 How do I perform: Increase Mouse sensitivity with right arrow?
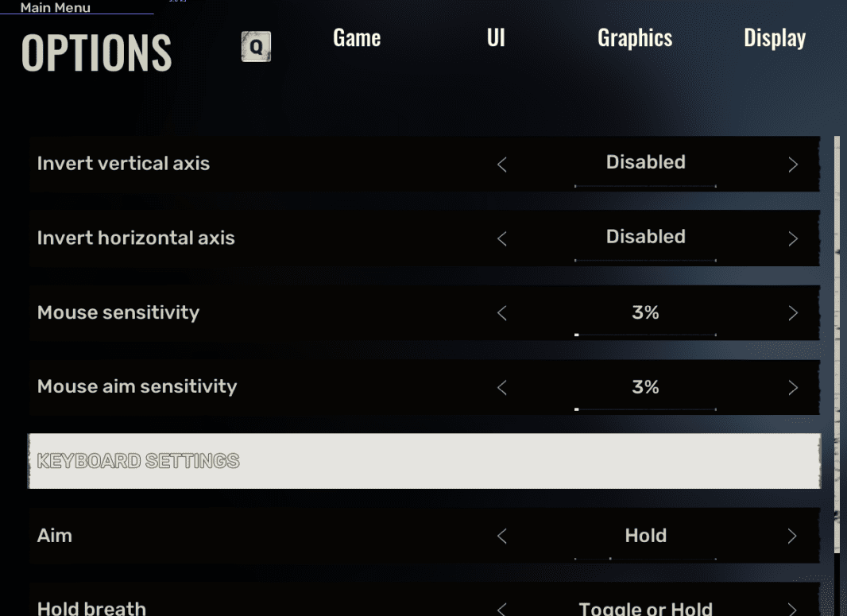pyautogui.click(x=793, y=313)
